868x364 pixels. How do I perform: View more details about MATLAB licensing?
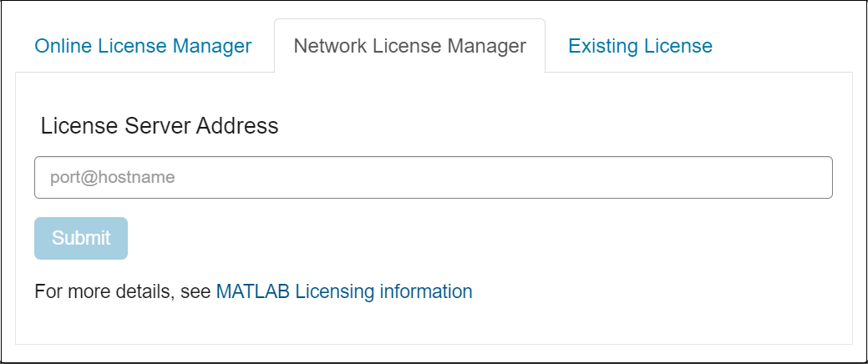coord(344,291)
